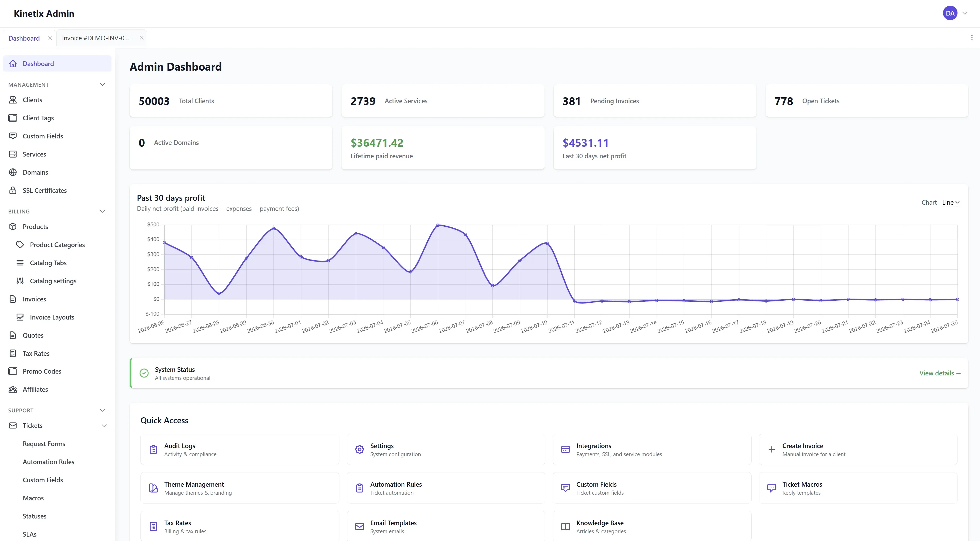Collapse the BILLING section
980x541 pixels.
click(x=102, y=211)
